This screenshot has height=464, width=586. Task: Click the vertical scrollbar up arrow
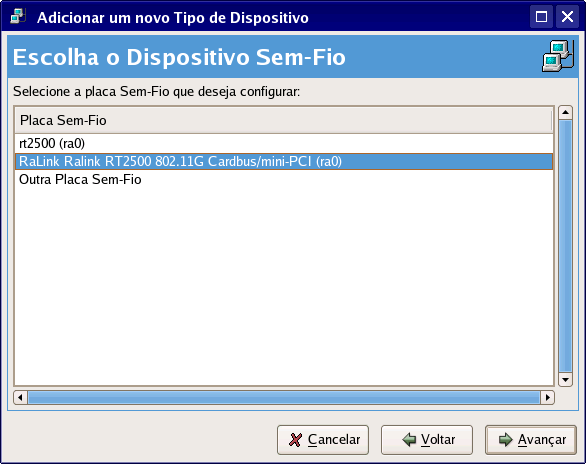[x=565, y=112]
